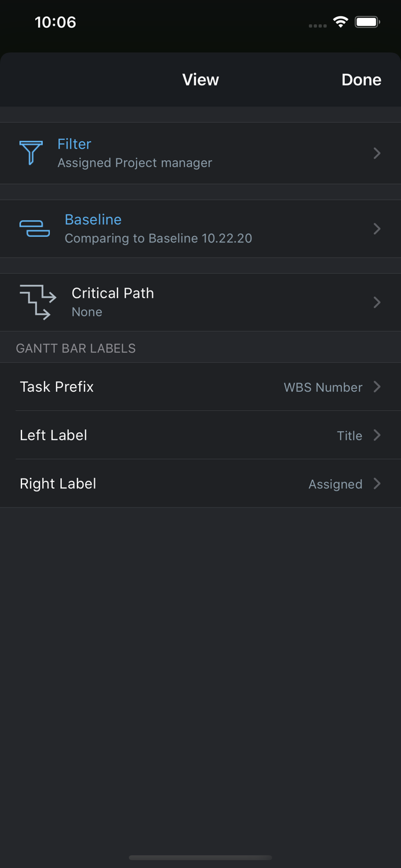Tap the Baseline bars icon
The width and height of the screenshot is (401, 868).
click(35, 229)
